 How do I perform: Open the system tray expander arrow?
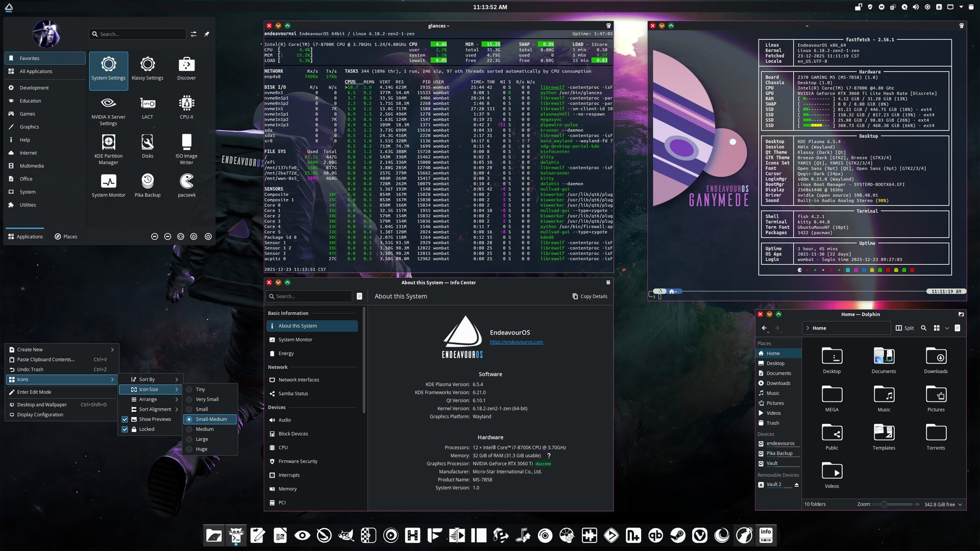961,7
